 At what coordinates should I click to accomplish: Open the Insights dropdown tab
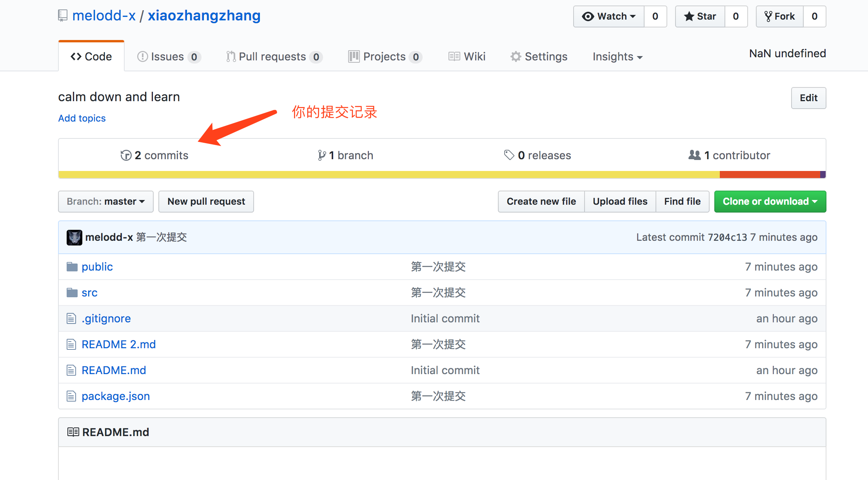click(x=617, y=57)
